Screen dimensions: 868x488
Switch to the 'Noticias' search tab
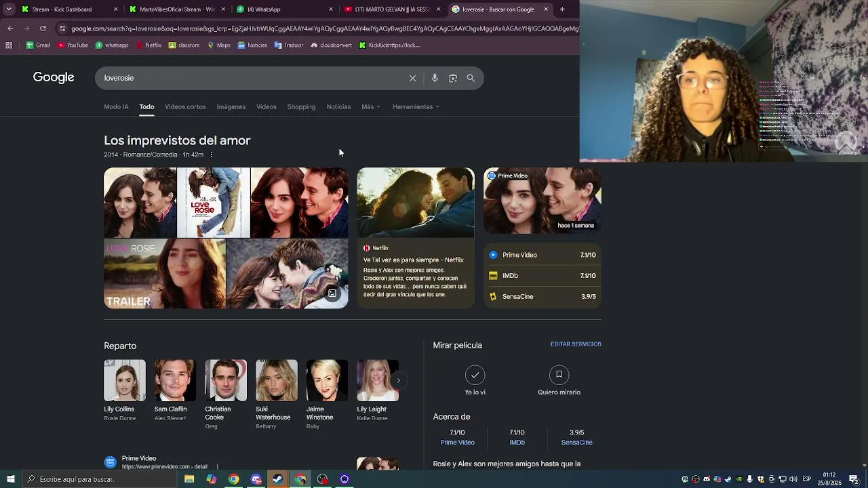[338, 107]
